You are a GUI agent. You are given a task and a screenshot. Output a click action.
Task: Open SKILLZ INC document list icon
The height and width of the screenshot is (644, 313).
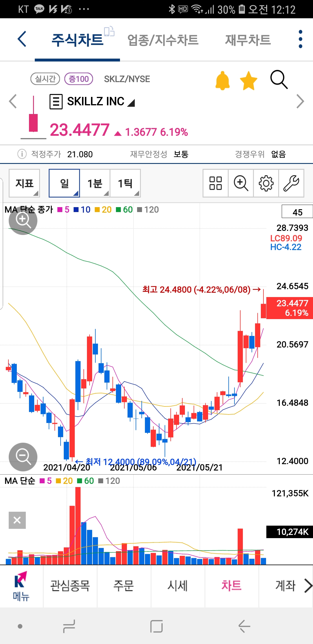pos(56,102)
